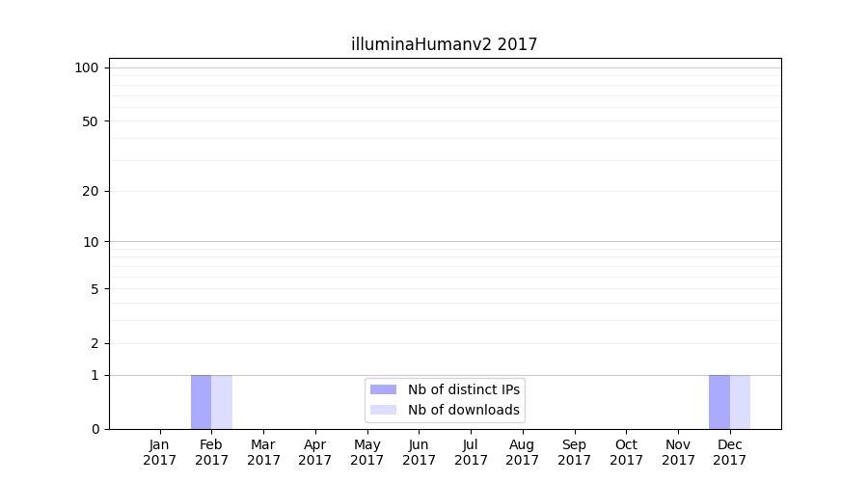Image resolution: width=868 pixels, height=482 pixels.
Task: Select the 'Feb 2017' x-axis label
Action: tap(211, 452)
